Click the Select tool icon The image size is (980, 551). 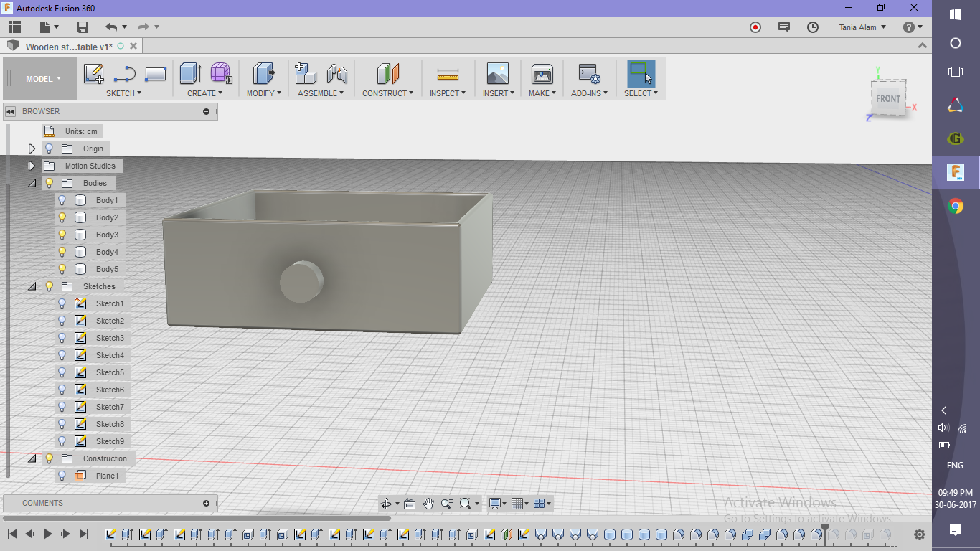click(x=641, y=74)
